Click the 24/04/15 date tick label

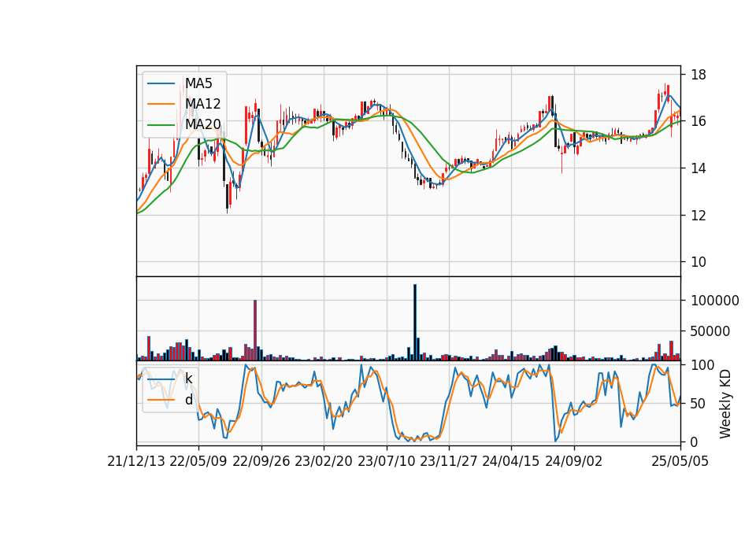coord(511,461)
